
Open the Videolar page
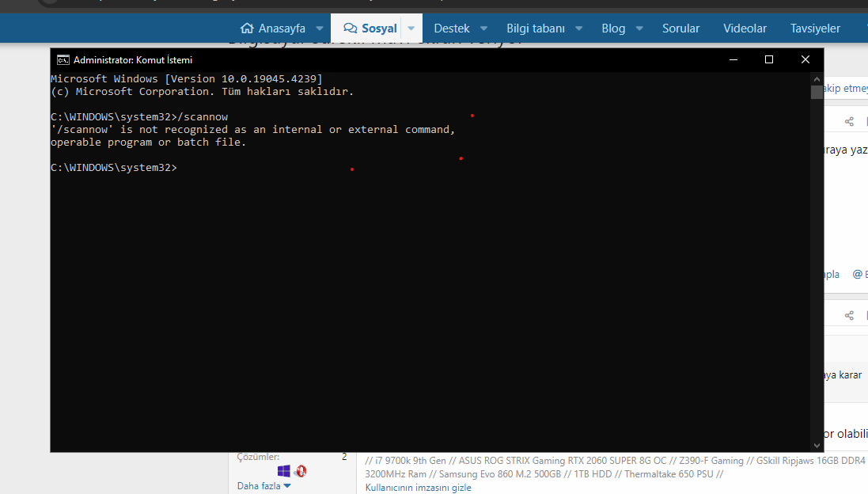click(745, 28)
